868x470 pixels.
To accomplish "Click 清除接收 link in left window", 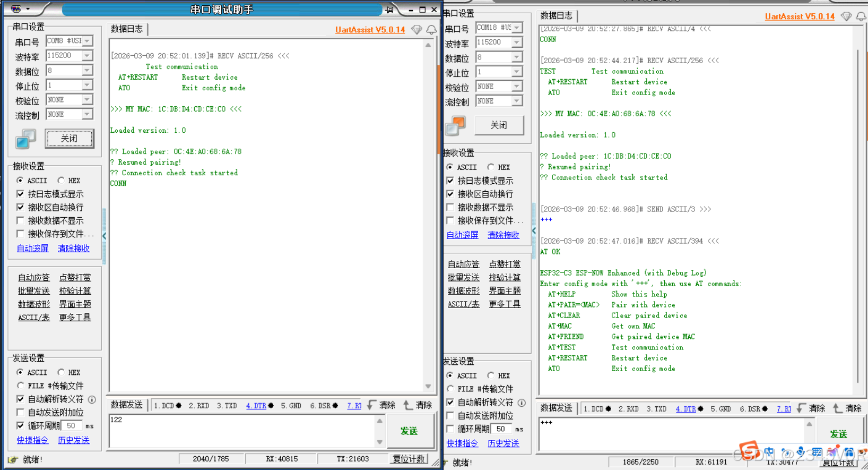I will pyautogui.click(x=74, y=248).
